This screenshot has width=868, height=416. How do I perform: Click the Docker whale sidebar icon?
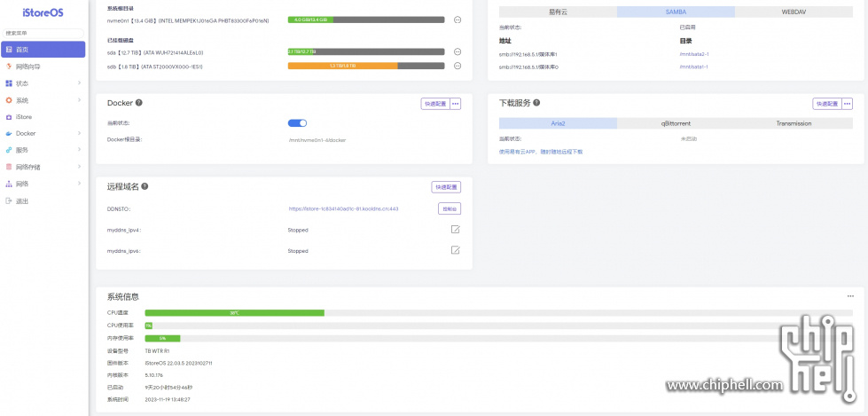(x=8, y=134)
